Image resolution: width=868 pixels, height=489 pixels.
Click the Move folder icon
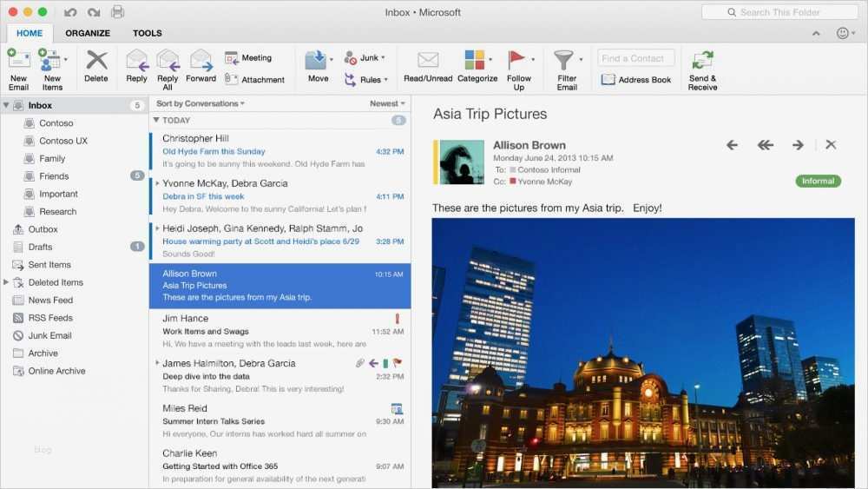316,60
